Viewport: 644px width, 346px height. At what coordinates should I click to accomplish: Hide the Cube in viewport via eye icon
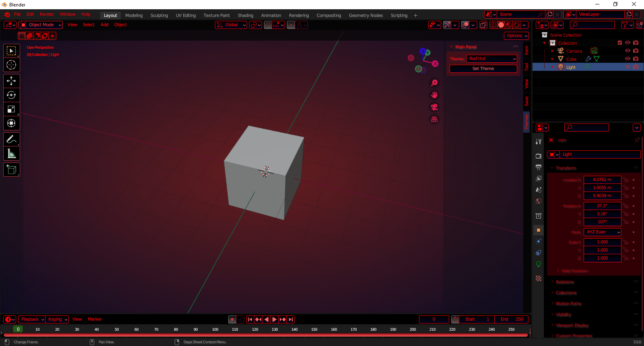(x=627, y=59)
